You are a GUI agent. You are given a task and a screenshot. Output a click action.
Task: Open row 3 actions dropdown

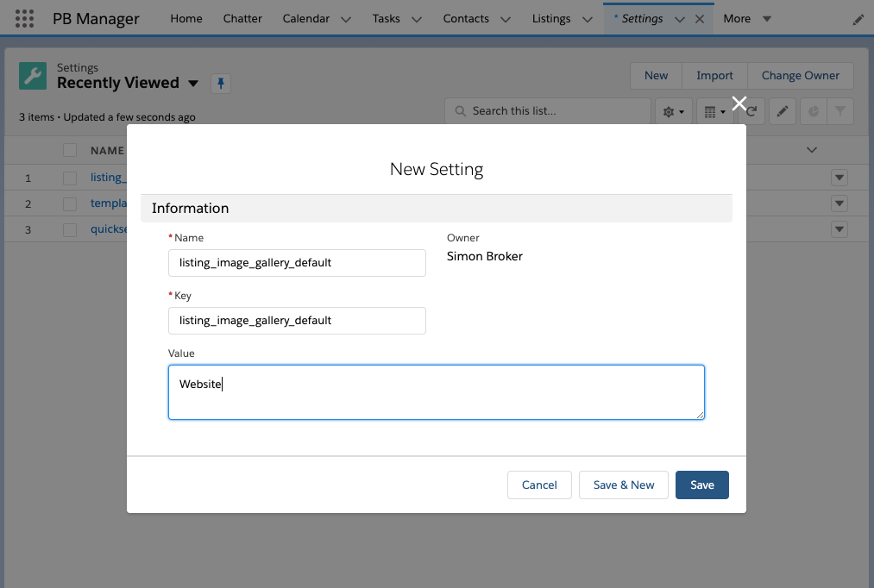[839, 229]
